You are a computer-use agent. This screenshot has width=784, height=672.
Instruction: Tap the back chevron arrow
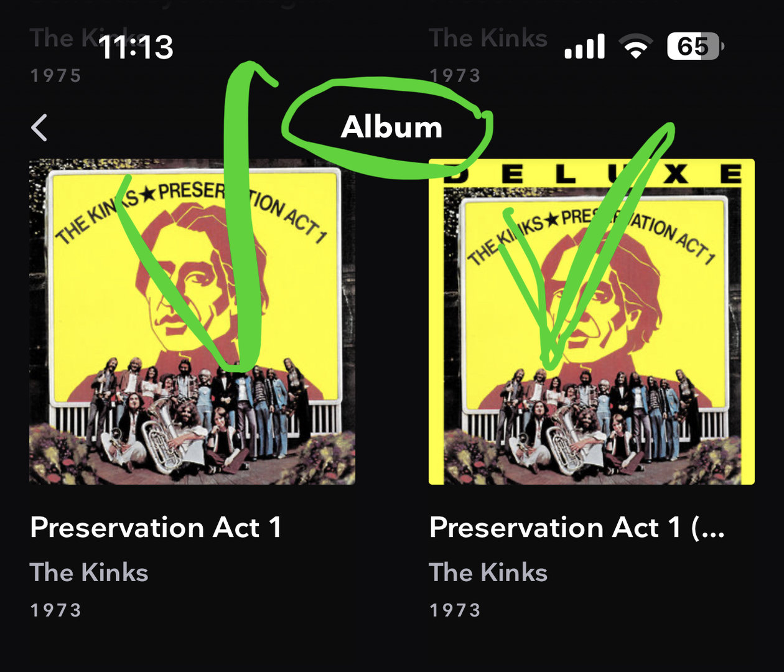point(39,128)
